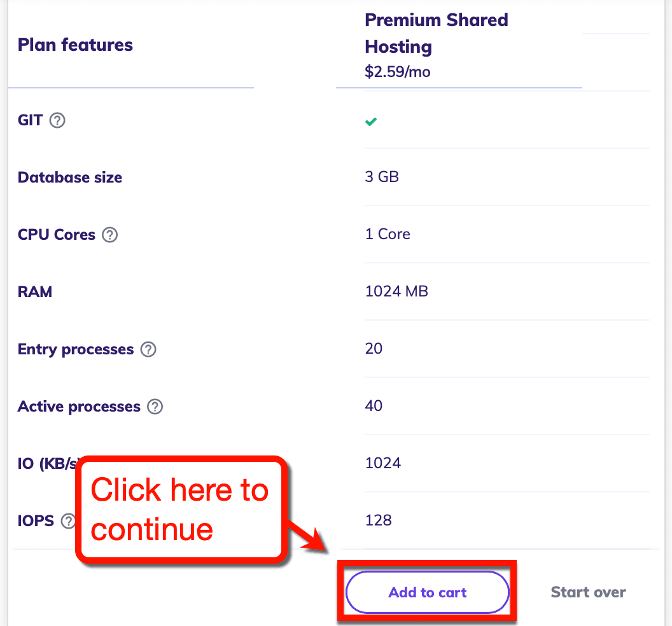
Task: Click the 1024 MB RAM value
Action: tap(396, 291)
